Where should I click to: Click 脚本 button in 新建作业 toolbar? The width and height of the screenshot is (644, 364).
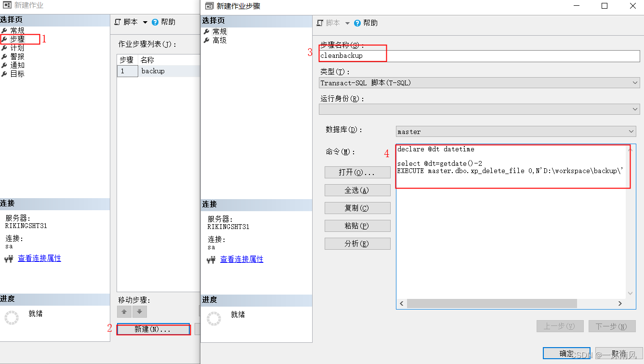click(131, 22)
